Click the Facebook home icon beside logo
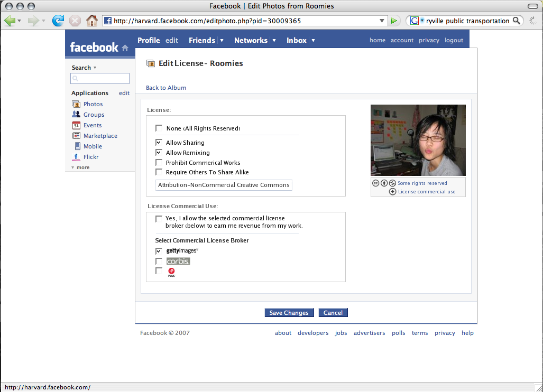The height and width of the screenshot is (392, 543). 125,48
